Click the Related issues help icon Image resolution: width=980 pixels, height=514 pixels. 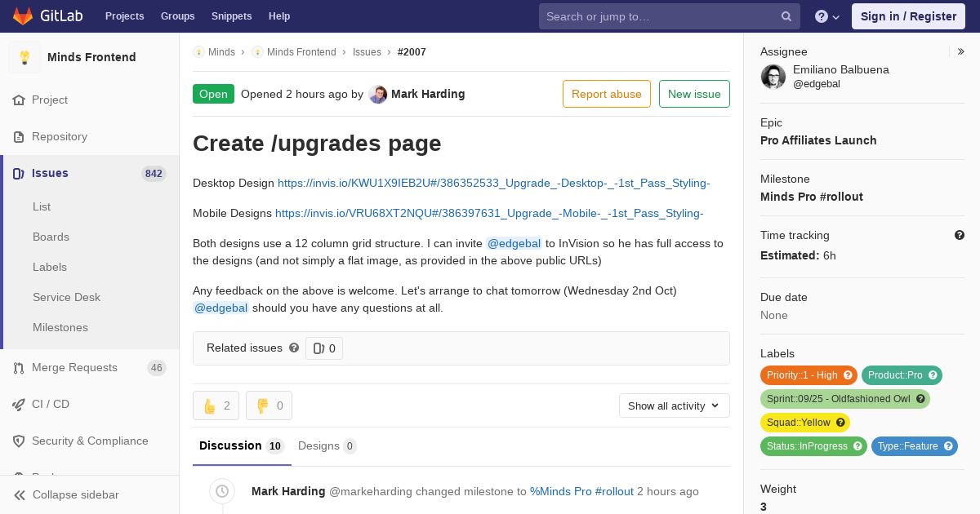[x=294, y=348]
